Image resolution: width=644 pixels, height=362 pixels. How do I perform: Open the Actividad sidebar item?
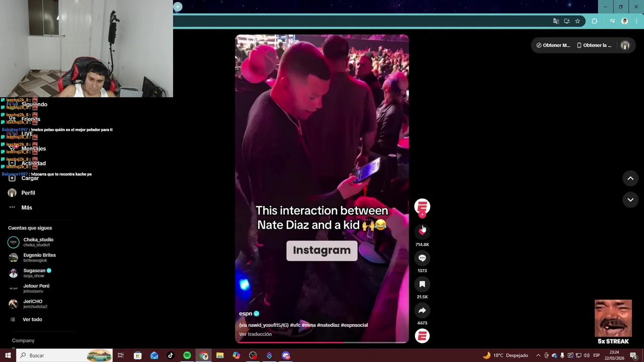click(28, 163)
